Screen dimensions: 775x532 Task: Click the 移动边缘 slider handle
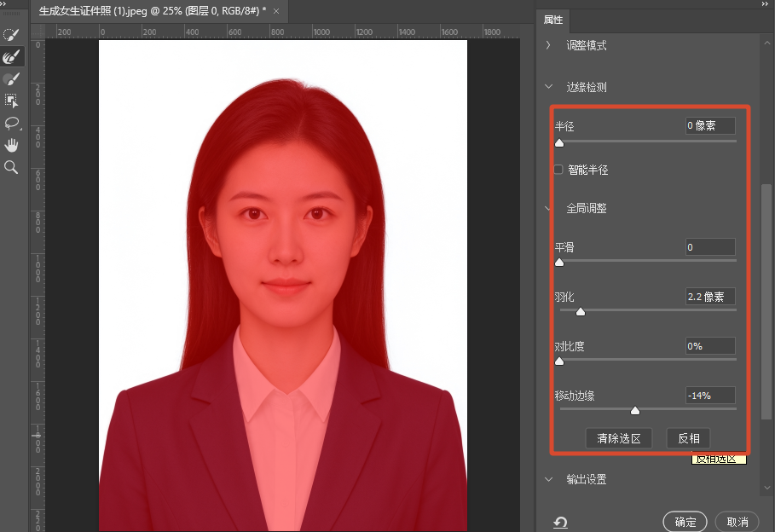tap(635, 410)
